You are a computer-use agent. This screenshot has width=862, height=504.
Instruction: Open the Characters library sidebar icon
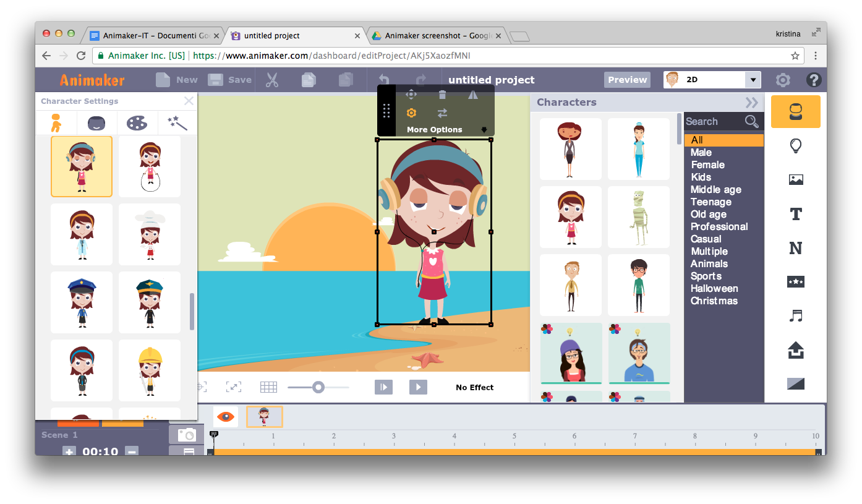pos(796,112)
